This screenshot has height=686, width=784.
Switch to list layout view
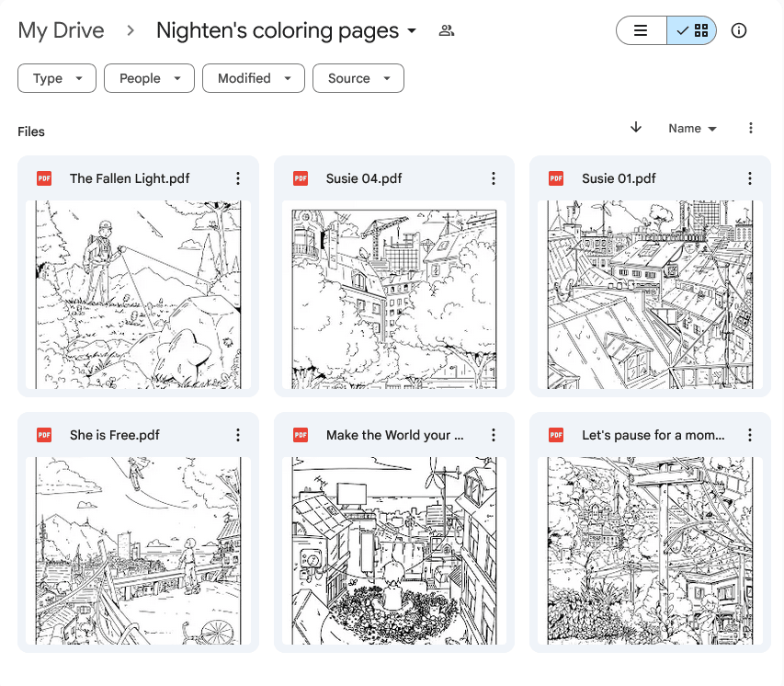pos(642,30)
